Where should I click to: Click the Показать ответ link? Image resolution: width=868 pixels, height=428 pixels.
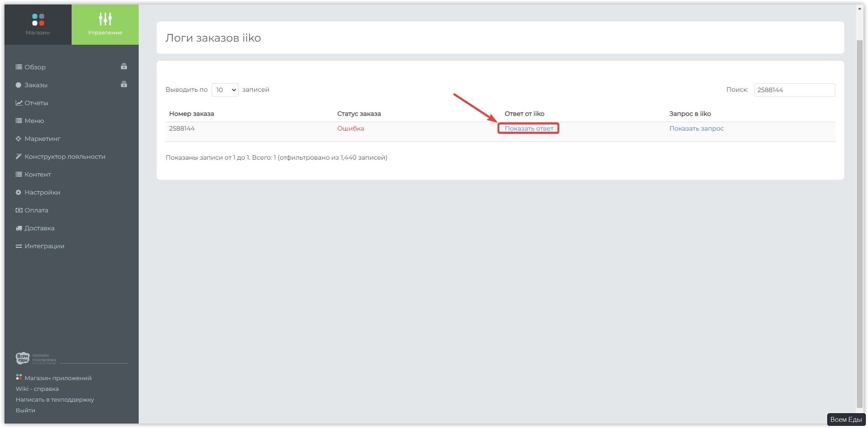point(529,128)
